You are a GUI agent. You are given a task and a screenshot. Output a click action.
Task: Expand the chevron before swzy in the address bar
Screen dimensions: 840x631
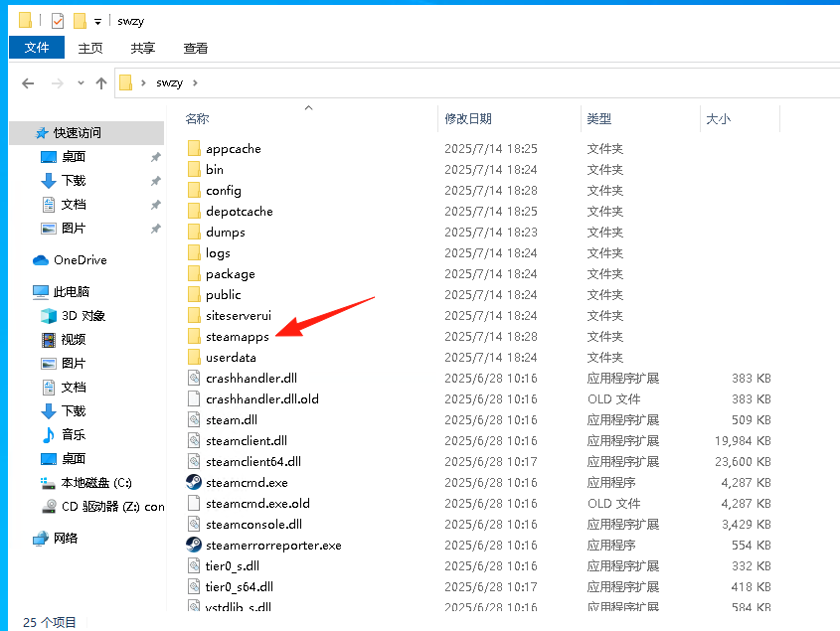click(x=143, y=83)
